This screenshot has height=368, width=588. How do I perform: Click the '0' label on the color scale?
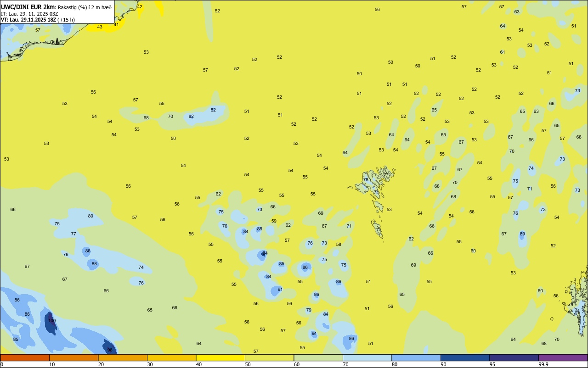click(x=2, y=364)
